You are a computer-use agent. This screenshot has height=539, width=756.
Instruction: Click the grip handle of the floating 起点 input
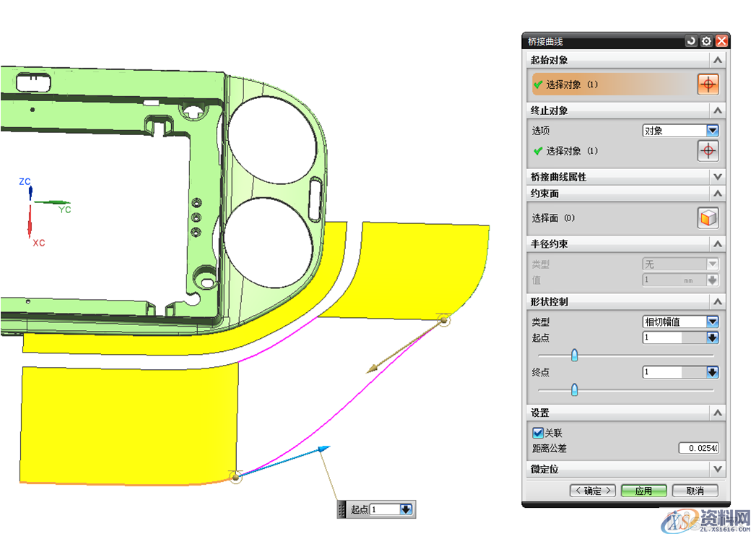point(342,509)
